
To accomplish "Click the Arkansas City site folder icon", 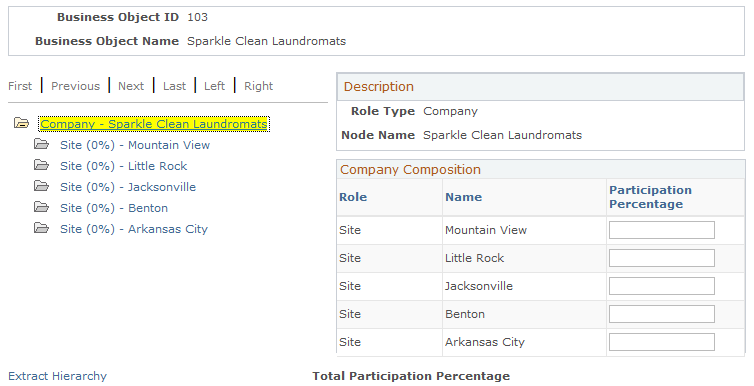I will (41, 227).
